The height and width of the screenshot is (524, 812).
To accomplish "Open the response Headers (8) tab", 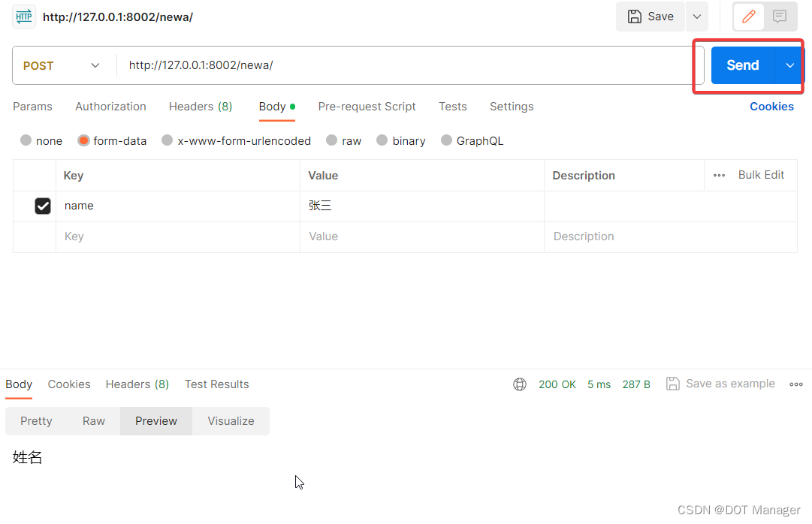I will point(137,384).
